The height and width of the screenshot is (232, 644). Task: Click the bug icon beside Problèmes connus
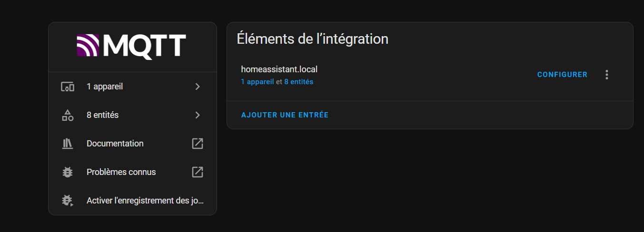pyautogui.click(x=68, y=172)
